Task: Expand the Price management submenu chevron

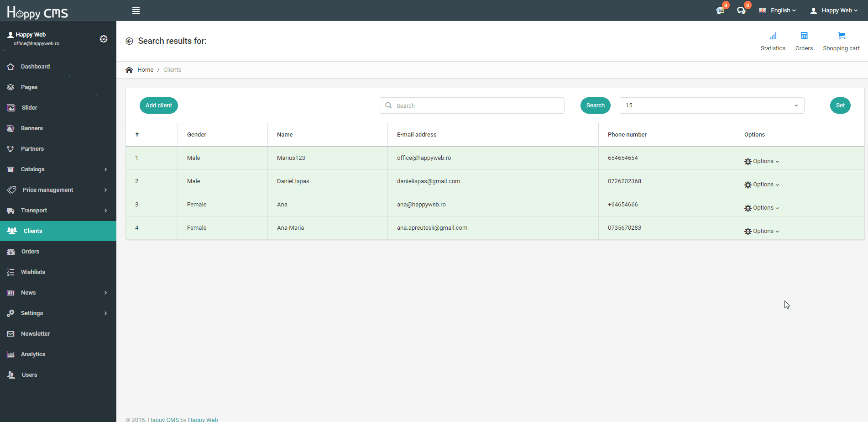Action: point(105,190)
